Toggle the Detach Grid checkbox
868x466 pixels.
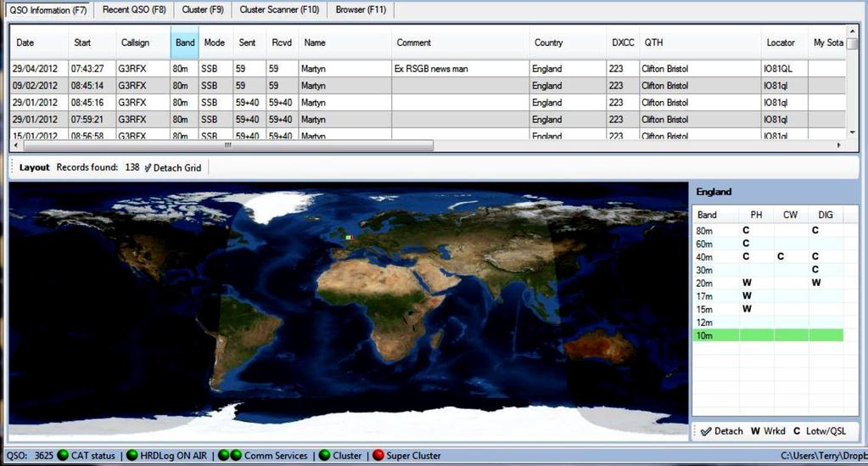tap(173, 167)
